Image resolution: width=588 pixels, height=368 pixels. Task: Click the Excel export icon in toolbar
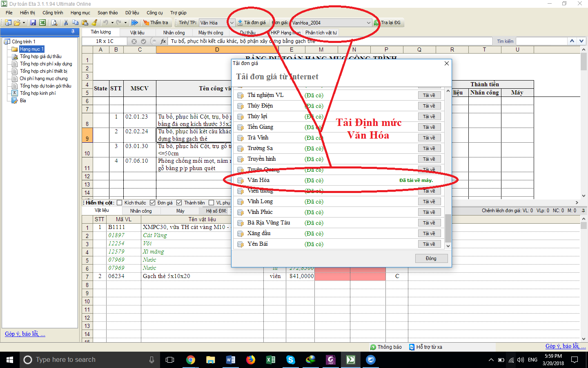[42, 23]
